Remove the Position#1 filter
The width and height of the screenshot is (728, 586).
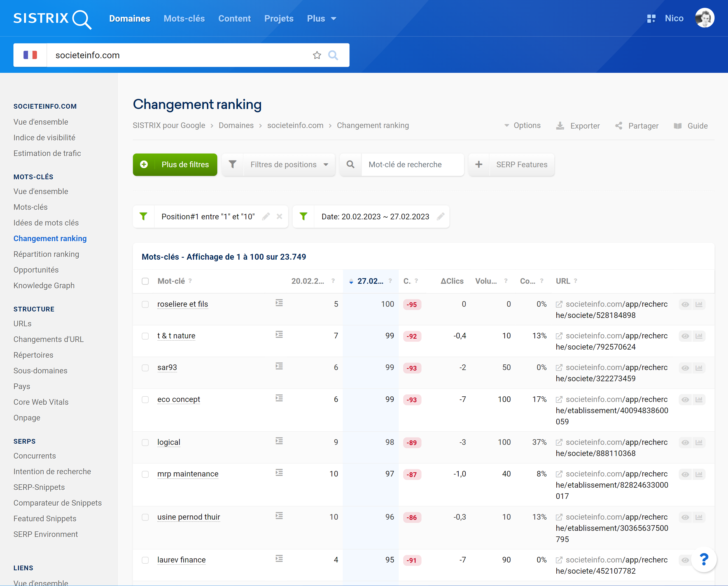click(279, 217)
